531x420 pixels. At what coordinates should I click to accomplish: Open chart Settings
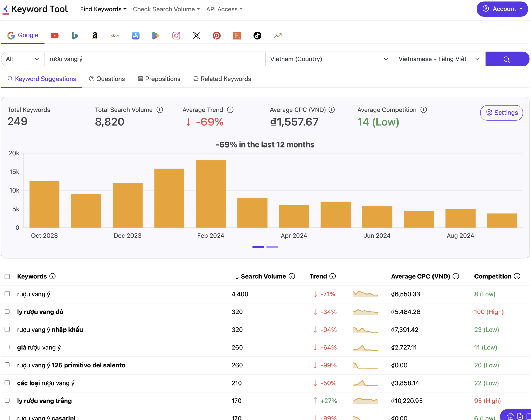501,113
